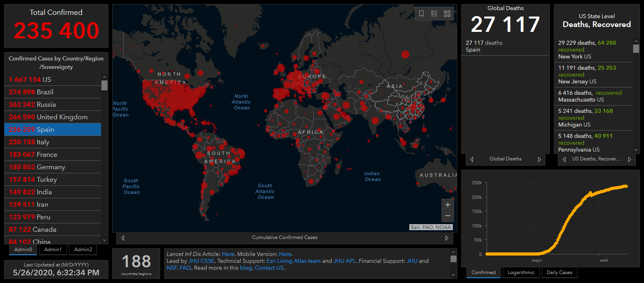Open the JHU APL link
This screenshot has height=283, width=644.
coord(345,261)
